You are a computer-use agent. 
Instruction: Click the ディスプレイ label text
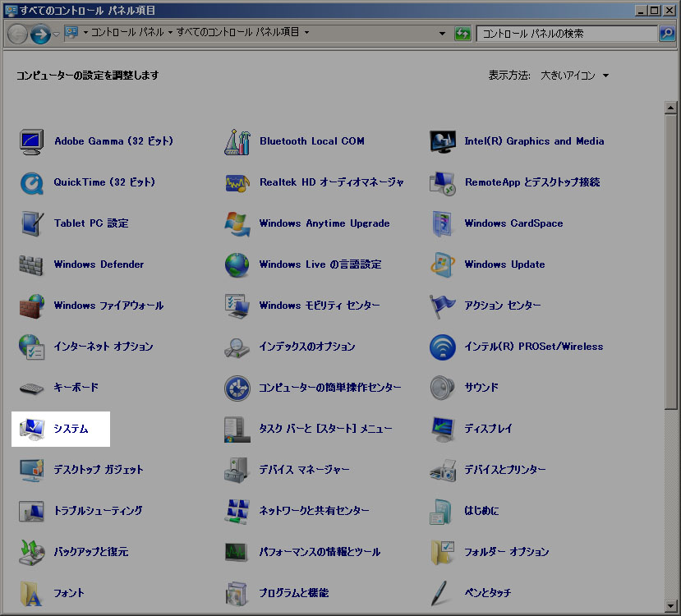pyautogui.click(x=488, y=429)
